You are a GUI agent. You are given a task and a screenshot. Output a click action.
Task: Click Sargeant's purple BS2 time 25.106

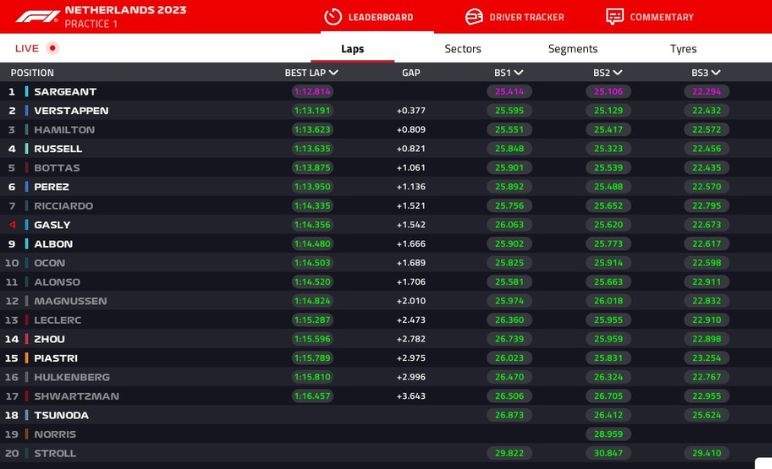pos(608,92)
